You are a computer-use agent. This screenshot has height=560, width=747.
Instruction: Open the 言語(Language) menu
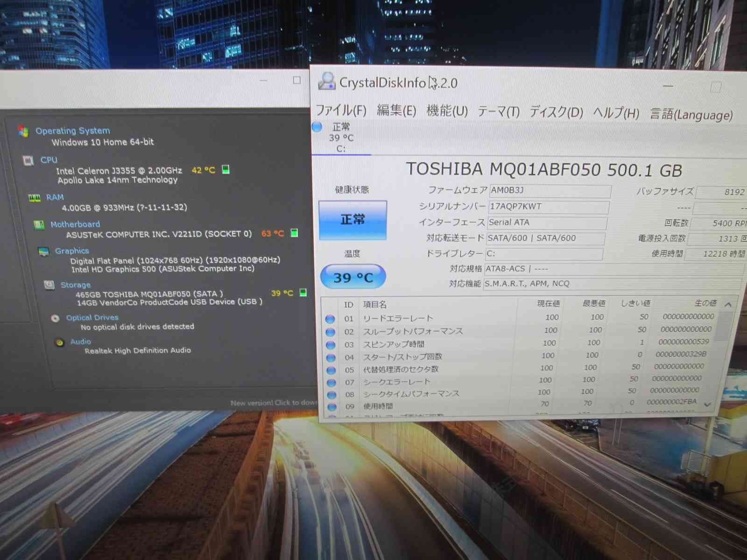[691, 114]
